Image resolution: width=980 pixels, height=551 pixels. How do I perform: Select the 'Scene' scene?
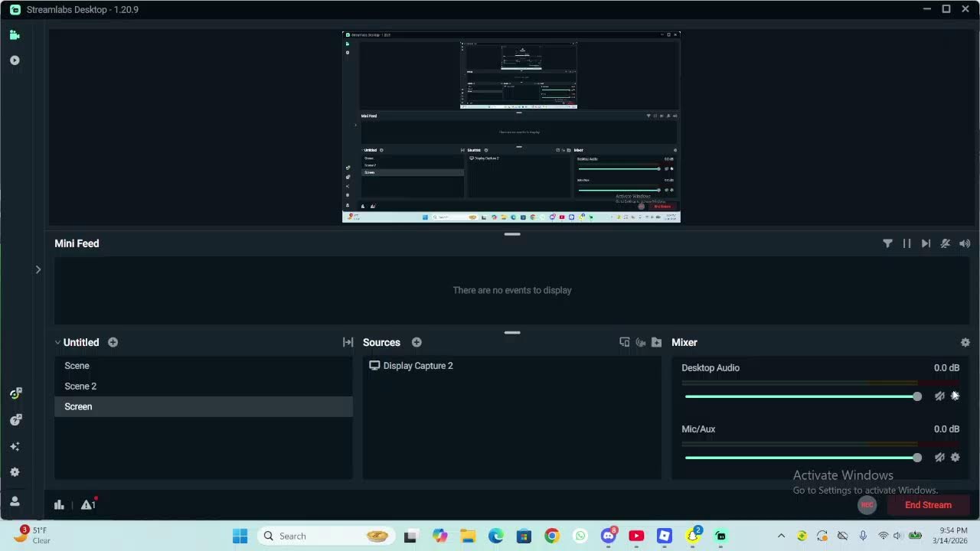204,366
